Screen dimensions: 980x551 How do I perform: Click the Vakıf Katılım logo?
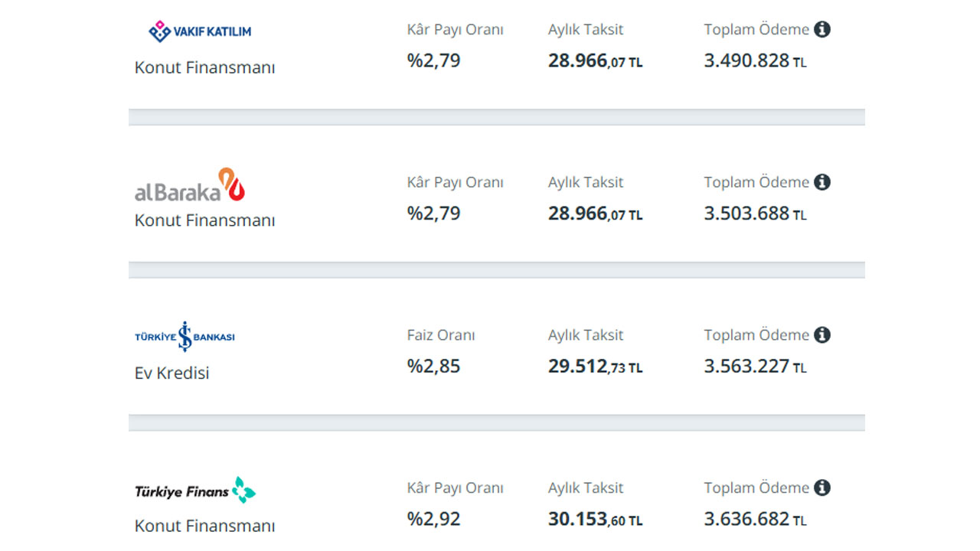click(200, 31)
